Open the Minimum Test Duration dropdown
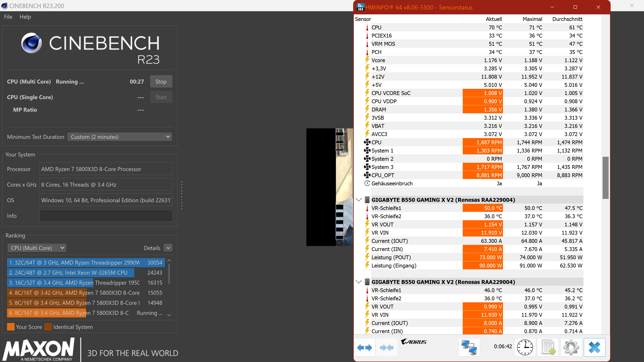This screenshot has width=644, height=362. click(120, 137)
